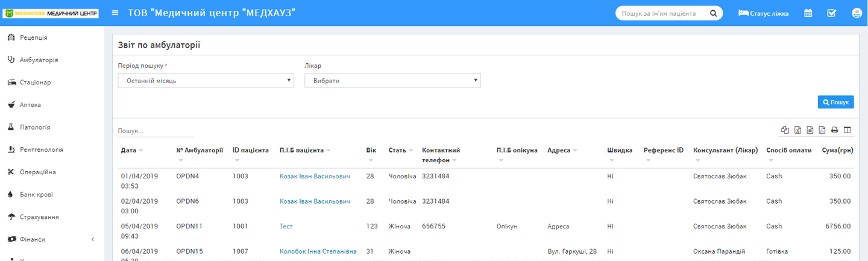The width and height of the screenshot is (868, 261).
Task: Open the Період пошуку dropdown
Action: point(206,80)
